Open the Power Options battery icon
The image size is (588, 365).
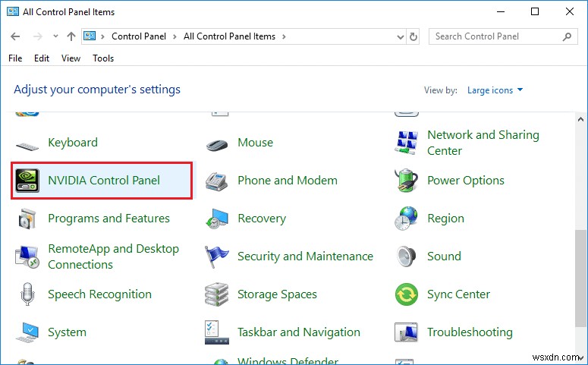point(407,181)
